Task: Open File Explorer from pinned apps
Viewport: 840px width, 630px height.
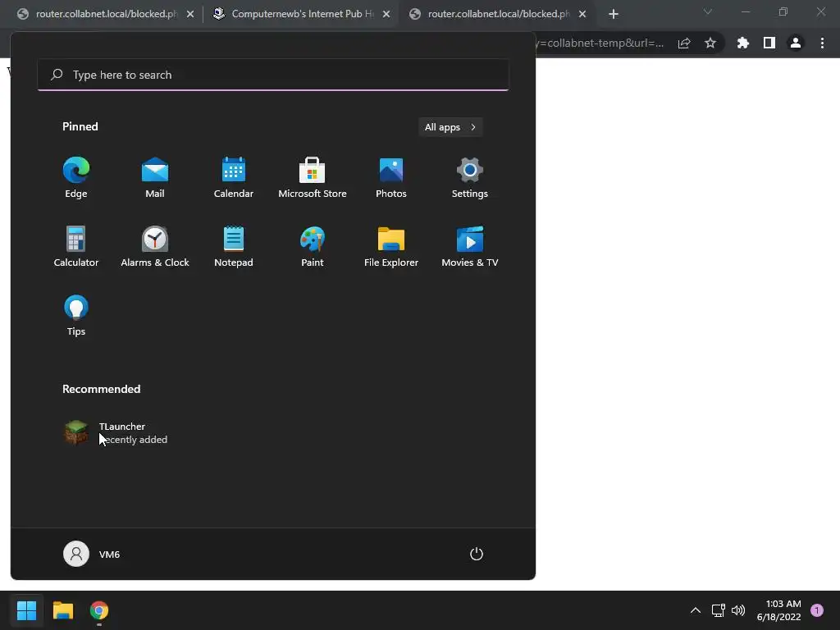Action: click(x=391, y=246)
